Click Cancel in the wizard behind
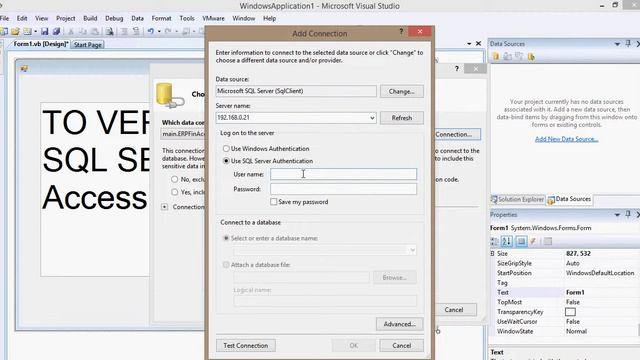This screenshot has height=360, width=640. [x=454, y=310]
